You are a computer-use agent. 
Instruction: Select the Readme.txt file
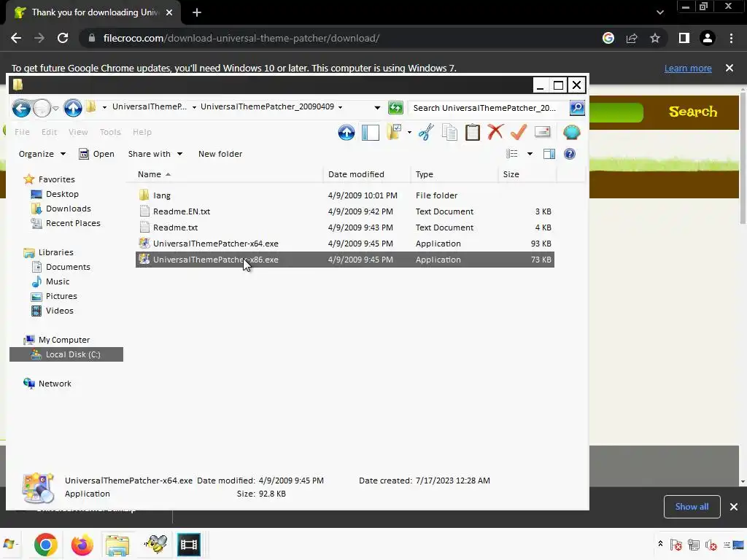coord(345,227)
